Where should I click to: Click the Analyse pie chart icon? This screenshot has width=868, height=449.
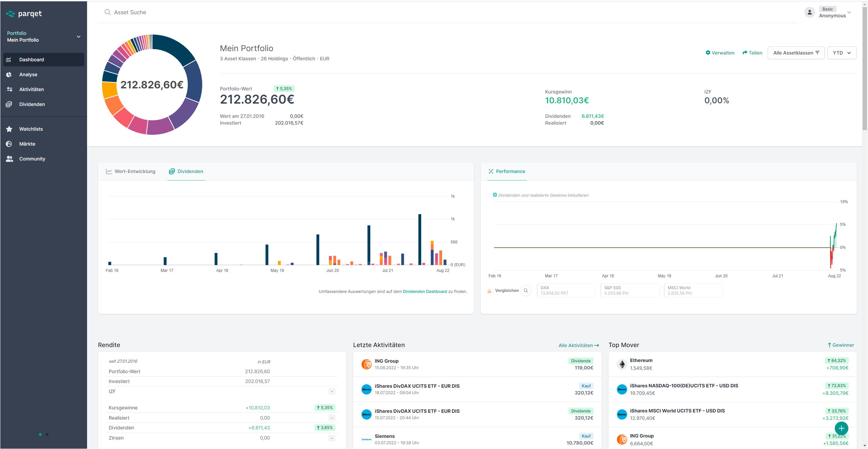9,74
